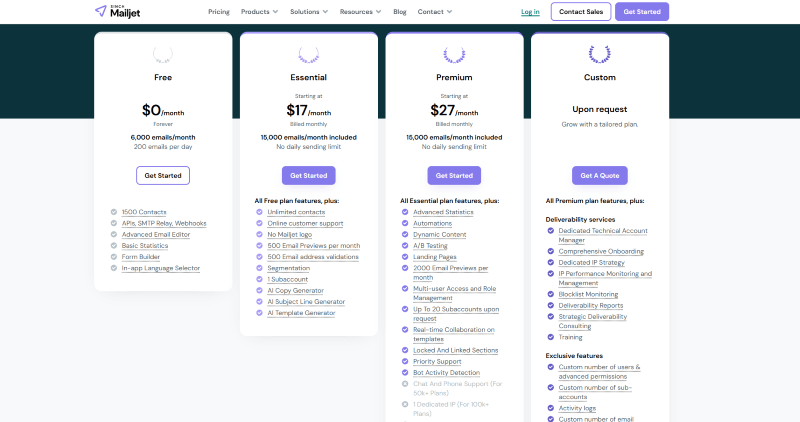Click Get Started on Essential plan
The image size is (800, 422).
tap(309, 176)
